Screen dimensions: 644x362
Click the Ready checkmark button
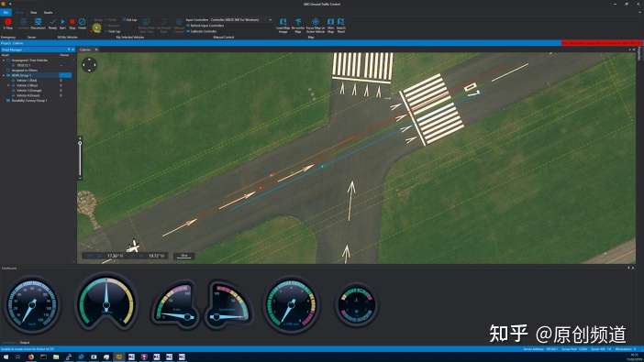52,23
